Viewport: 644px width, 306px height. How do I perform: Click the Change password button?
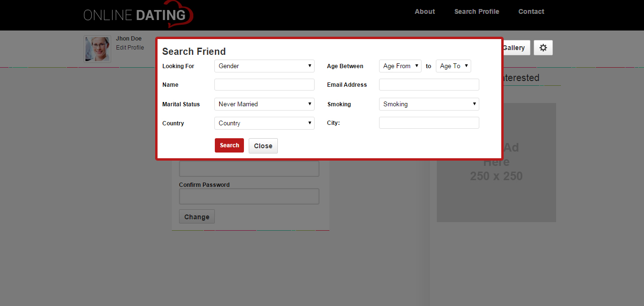[x=197, y=216]
